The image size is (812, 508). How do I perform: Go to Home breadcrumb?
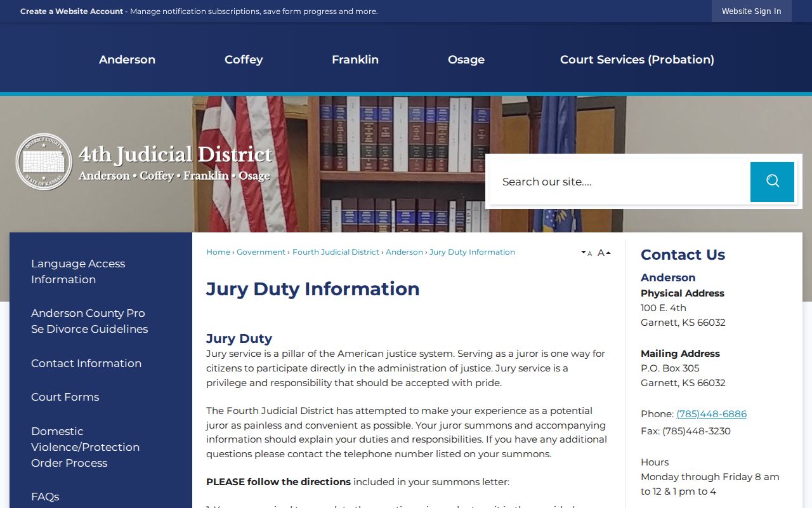coord(218,252)
